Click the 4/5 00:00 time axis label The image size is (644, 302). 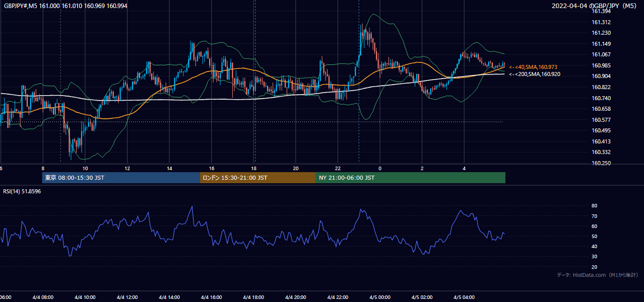[380, 297]
